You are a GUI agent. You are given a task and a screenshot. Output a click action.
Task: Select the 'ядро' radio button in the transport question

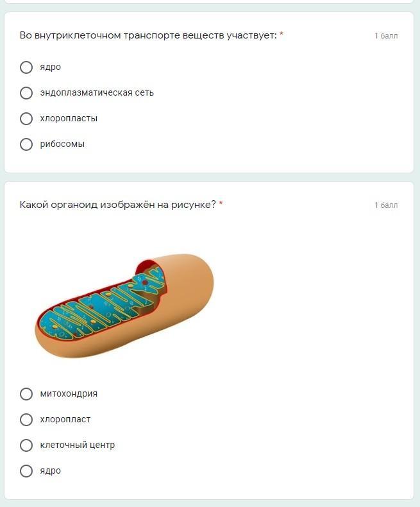coord(26,67)
